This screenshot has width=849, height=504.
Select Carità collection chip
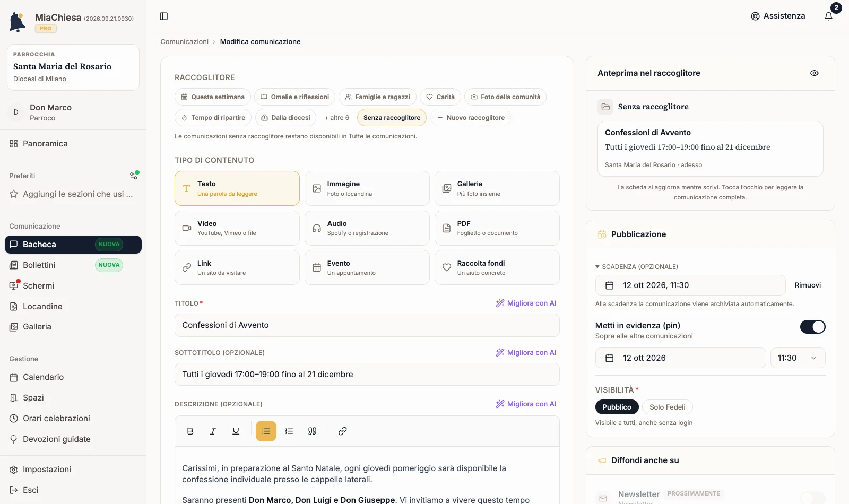440,97
